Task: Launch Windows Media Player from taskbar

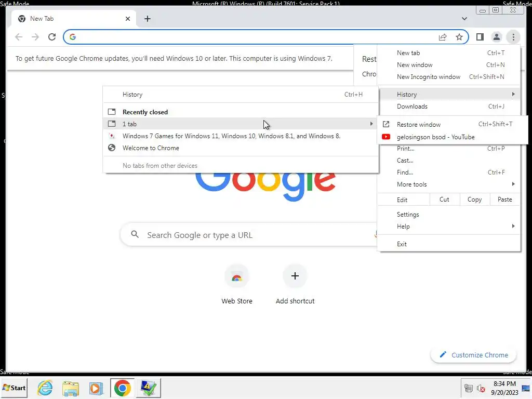Action: [96, 388]
